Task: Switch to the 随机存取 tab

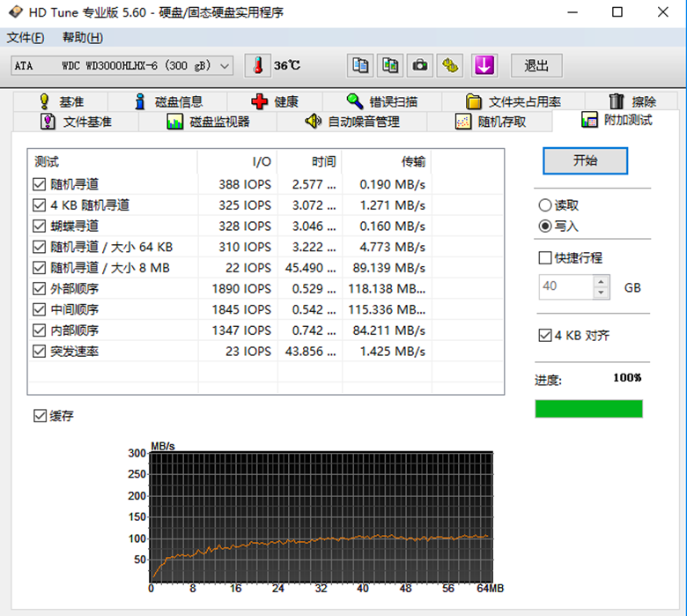Action: coord(490,122)
